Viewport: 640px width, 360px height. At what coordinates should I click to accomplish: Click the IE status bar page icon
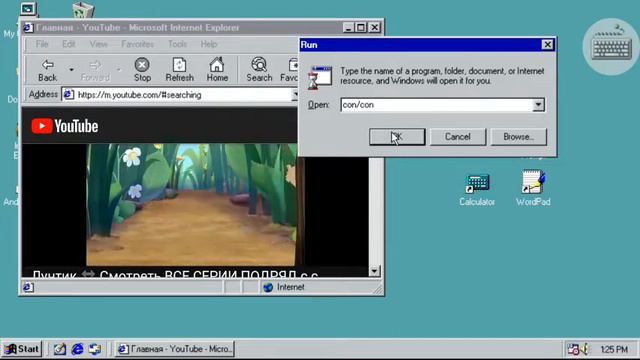point(28,287)
